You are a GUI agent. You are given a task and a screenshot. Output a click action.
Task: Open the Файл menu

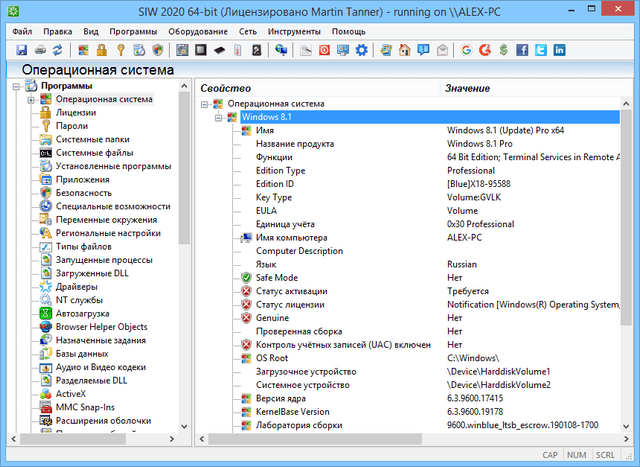pos(23,31)
